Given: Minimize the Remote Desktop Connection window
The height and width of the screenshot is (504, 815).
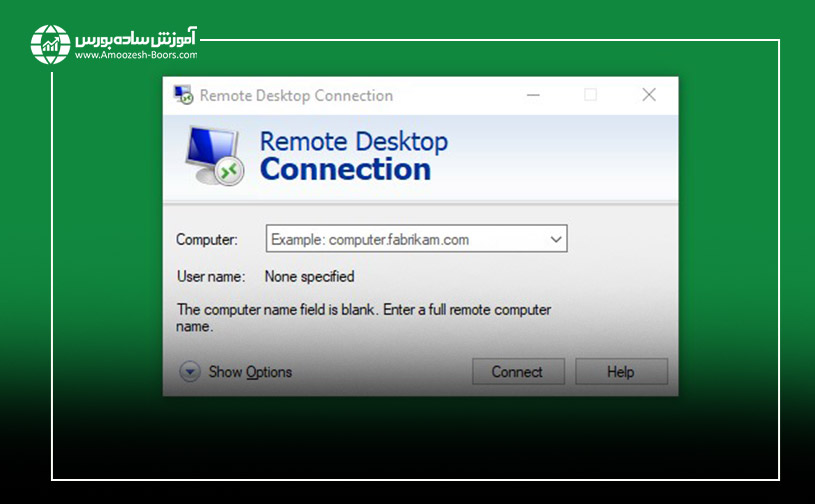Looking at the screenshot, I should pyautogui.click(x=531, y=95).
